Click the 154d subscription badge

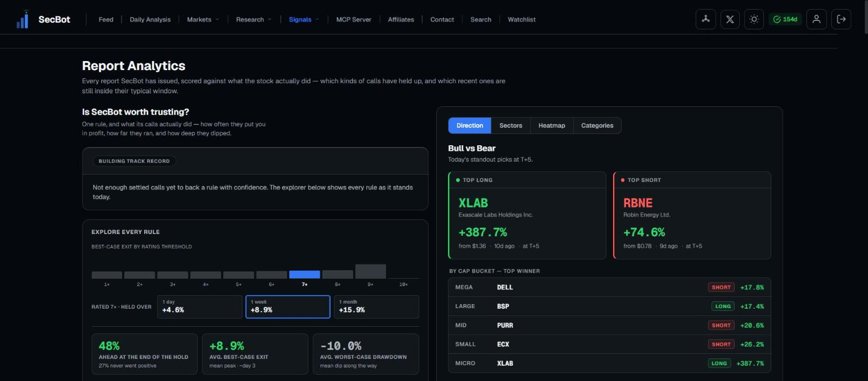[785, 19]
